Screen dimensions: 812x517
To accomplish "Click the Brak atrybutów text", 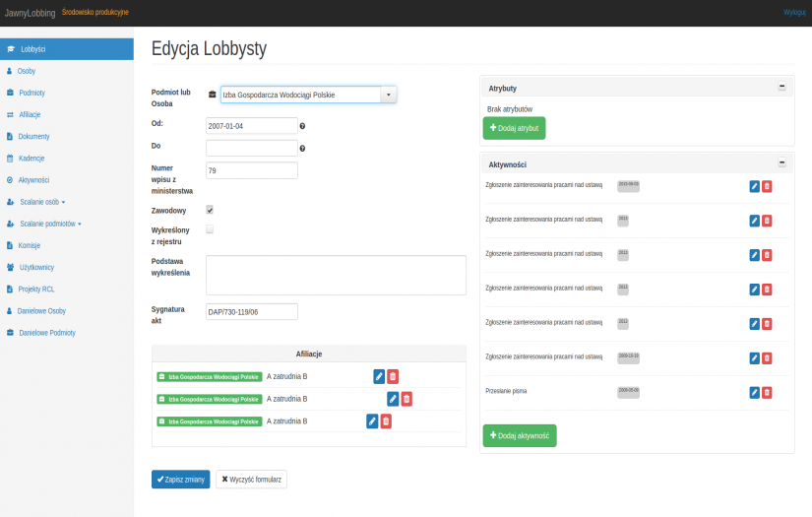I will pyautogui.click(x=510, y=109).
